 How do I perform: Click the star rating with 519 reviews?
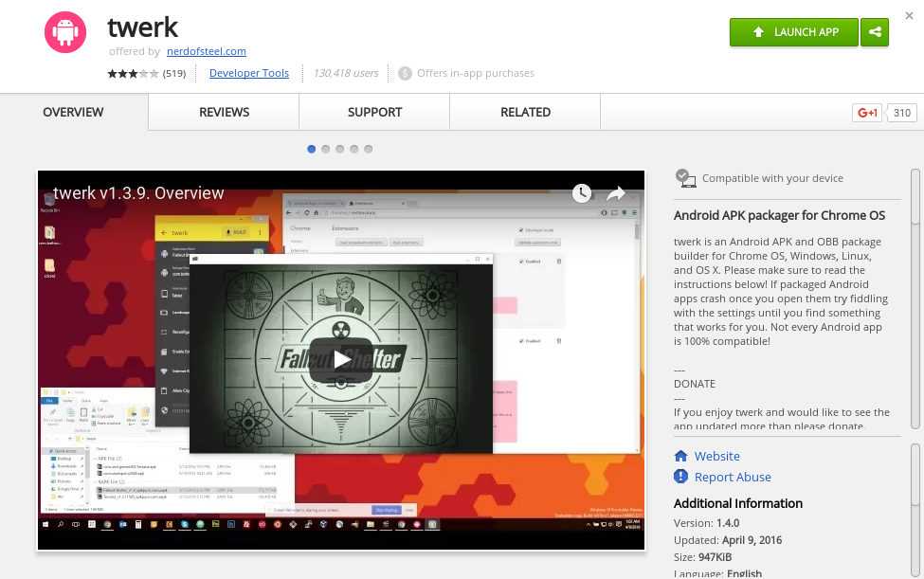(147, 74)
